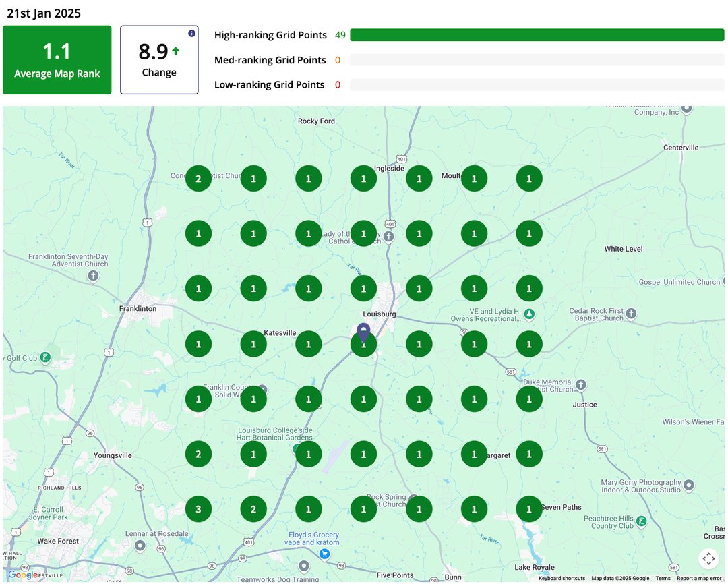This screenshot has width=728, height=584.
Task: Toggle fullscreen map view
Action: [708, 558]
